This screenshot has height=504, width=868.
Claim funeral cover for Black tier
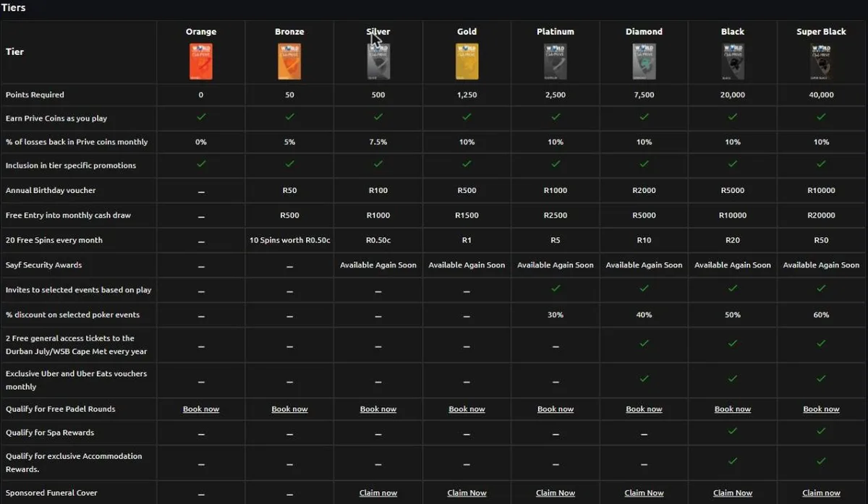[733, 493]
